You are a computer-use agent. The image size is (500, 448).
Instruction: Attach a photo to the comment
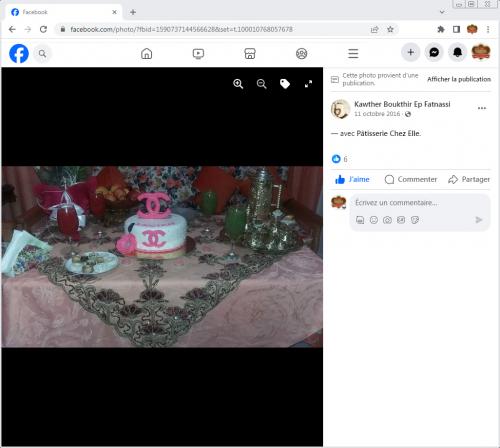pos(387,220)
